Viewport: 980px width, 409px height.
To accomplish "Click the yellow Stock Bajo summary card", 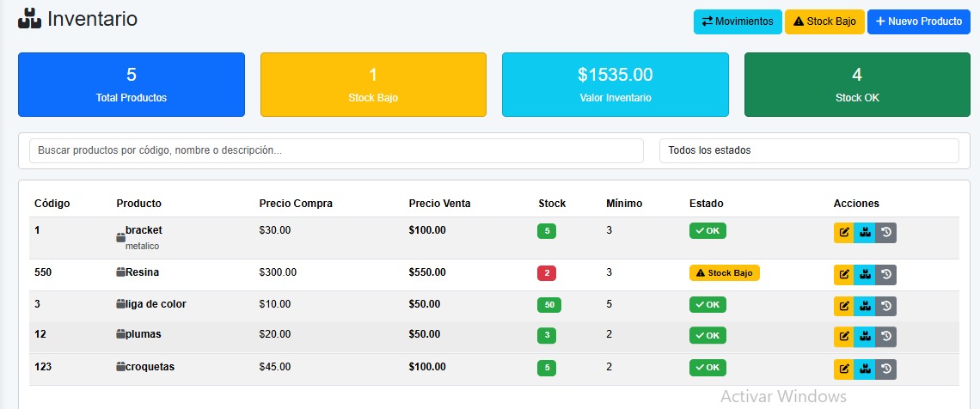I will pyautogui.click(x=373, y=84).
